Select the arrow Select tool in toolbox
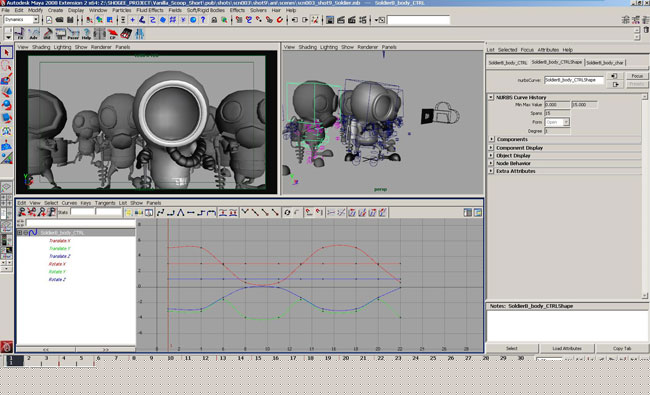 [x=6, y=52]
